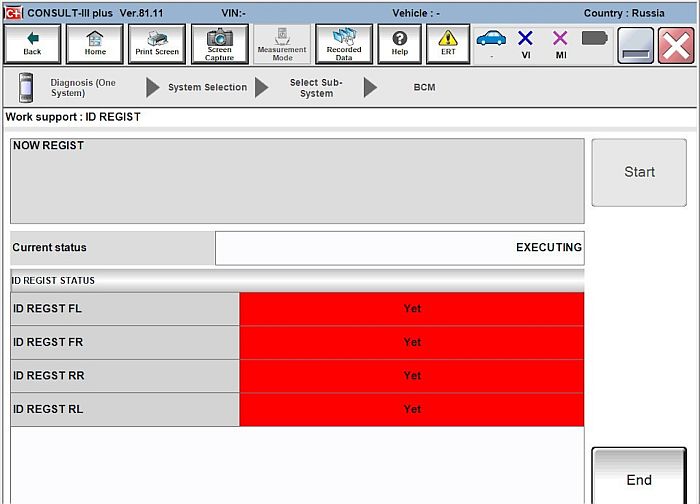Open Measurement Mode
Viewport: 700px width, 504px height.
pyautogui.click(x=282, y=44)
